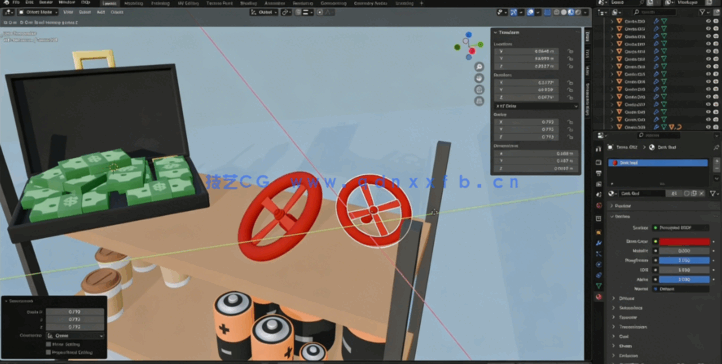Open the Object Mode dropdown
722x364 pixels.
(x=38, y=12)
